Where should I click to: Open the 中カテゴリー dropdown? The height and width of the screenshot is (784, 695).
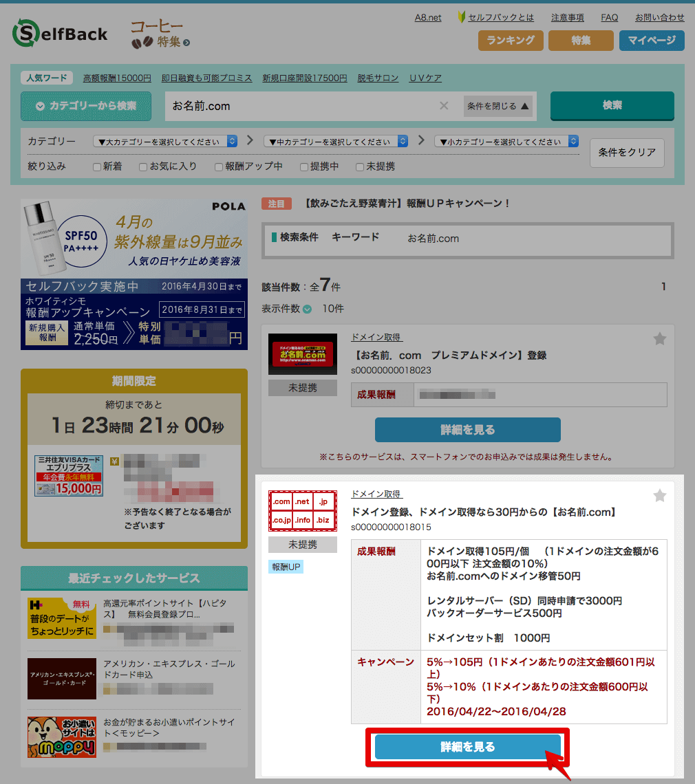pos(336,142)
